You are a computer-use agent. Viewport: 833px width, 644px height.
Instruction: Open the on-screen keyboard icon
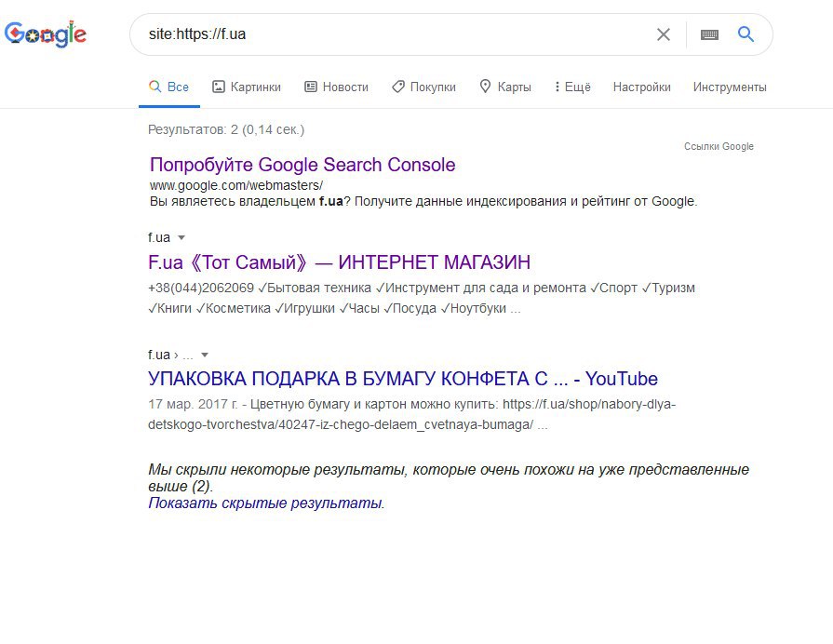pyautogui.click(x=710, y=34)
